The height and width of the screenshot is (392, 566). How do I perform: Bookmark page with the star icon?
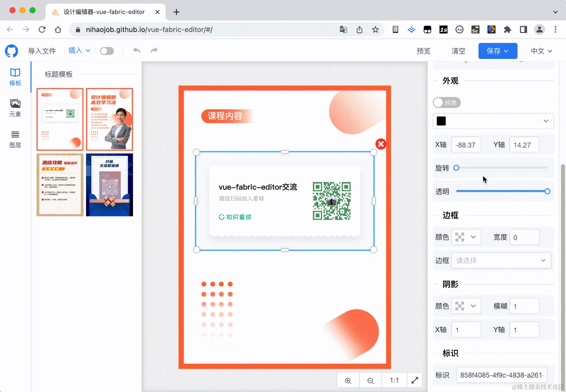(375, 29)
